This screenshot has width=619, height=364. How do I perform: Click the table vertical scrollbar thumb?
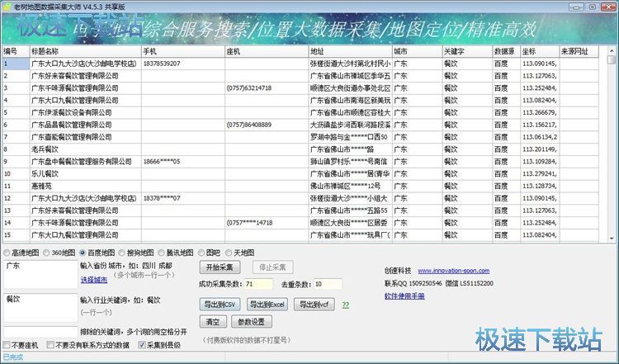(x=612, y=59)
